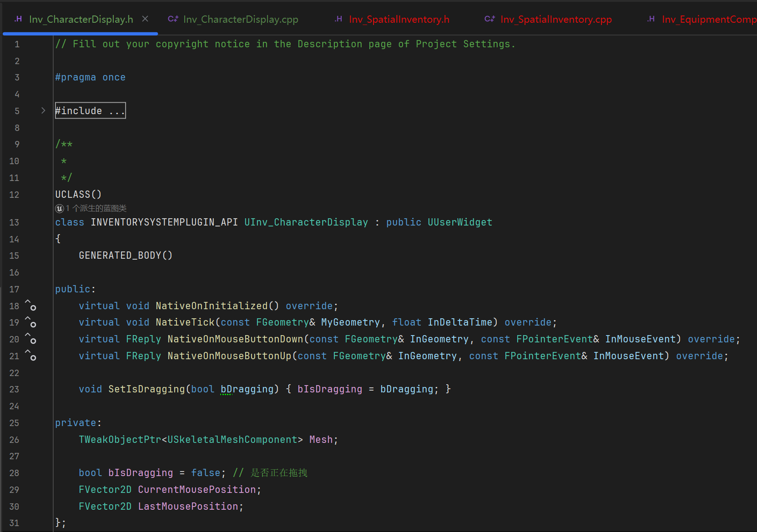This screenshot has width=757, height=532.
Task: Click the MyGeometry parameter in NativeTick
Action: (x=350, y=322)
